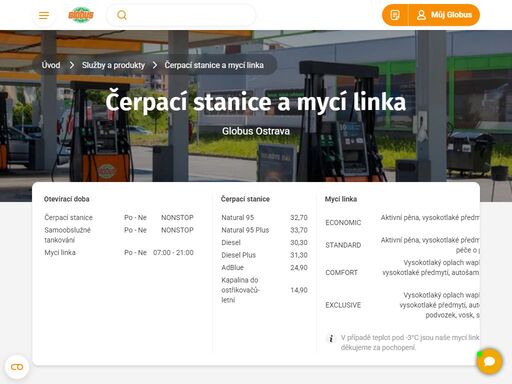Click Samoobslužné tankování row label

(67, 235)
